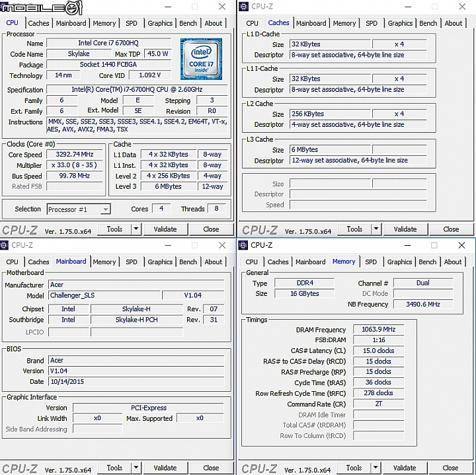Go to CPU tab in the Mainboard window

point(12,262)
